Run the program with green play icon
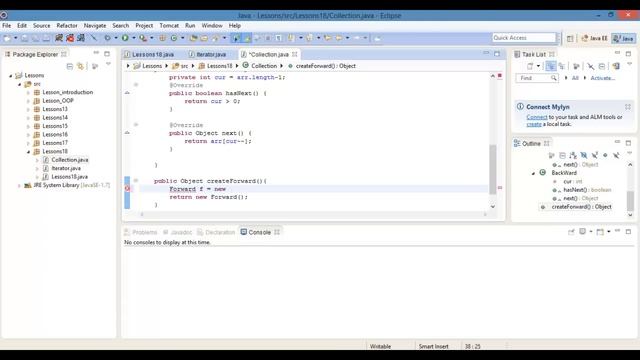The height and width of the screenshot is (360, 640). tap(125, 38)
